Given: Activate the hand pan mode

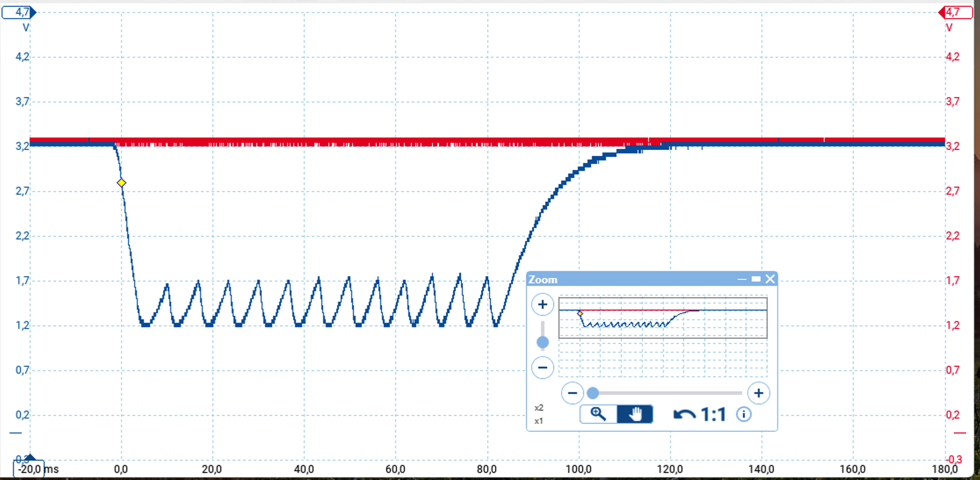Looking at the screenshot, I should click(x=634, y=414).
